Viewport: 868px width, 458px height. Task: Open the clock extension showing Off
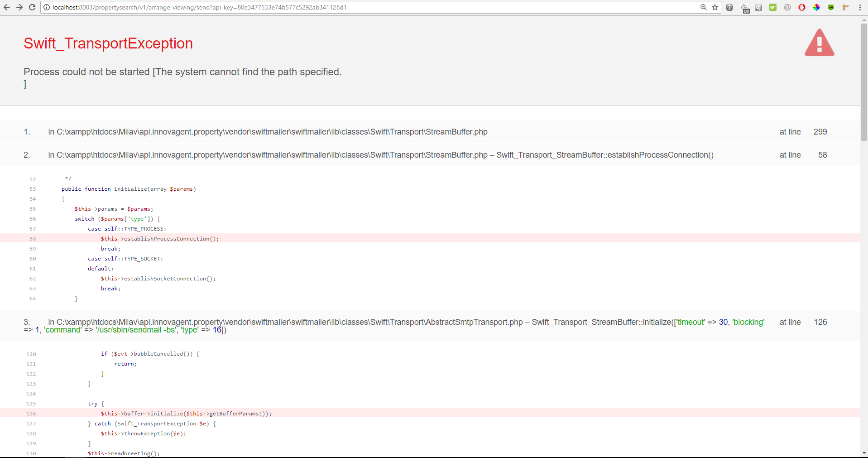coord(745,8)
